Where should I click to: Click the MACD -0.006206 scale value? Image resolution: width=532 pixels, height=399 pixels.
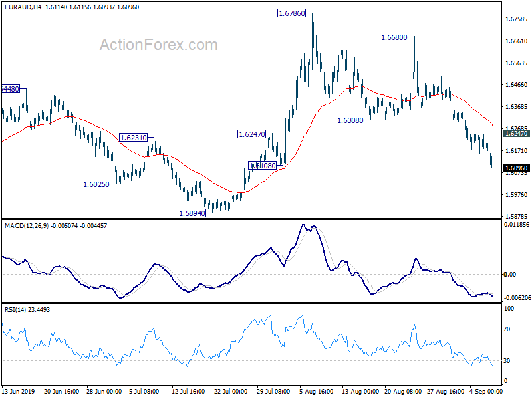[517, 297]
